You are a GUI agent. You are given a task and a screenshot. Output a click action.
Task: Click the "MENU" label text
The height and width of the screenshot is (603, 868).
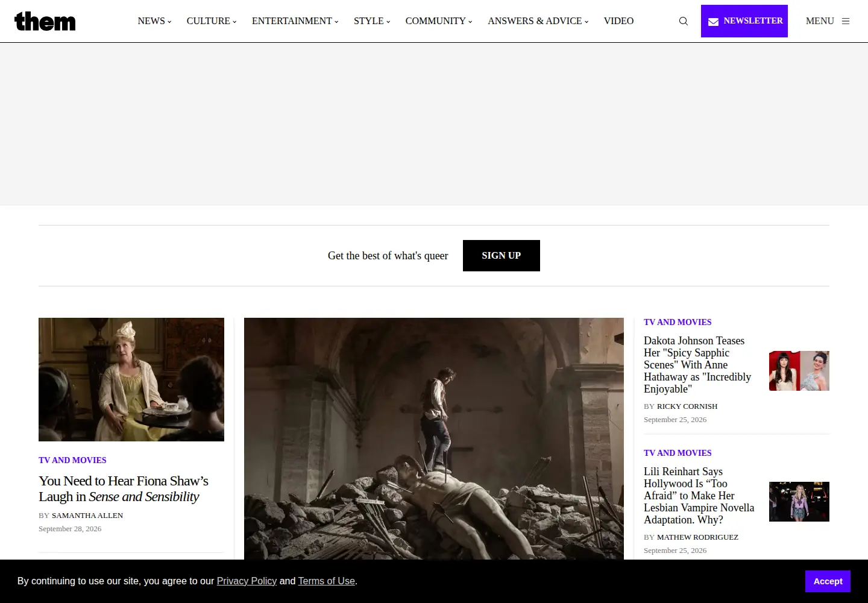pyautogui.click(x=820, y=21)
